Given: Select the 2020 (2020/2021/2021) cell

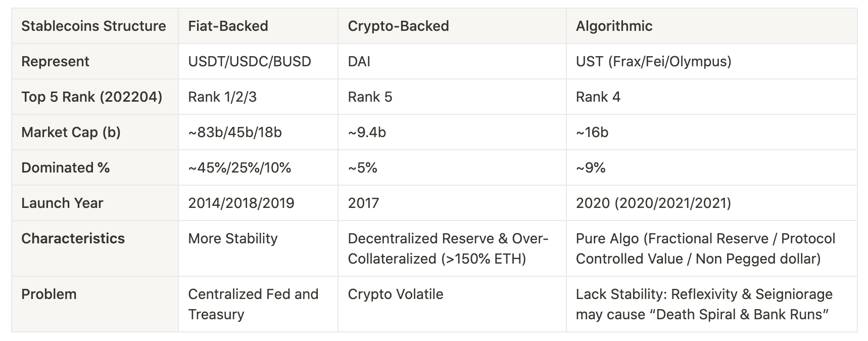Looking at the screenshot, I should click(x=712, y=203).
